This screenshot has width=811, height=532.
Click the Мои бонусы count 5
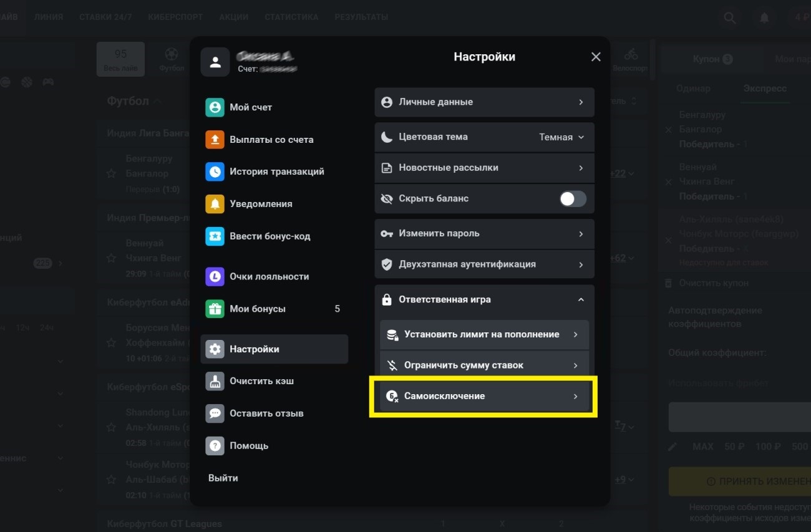[338, 309]
